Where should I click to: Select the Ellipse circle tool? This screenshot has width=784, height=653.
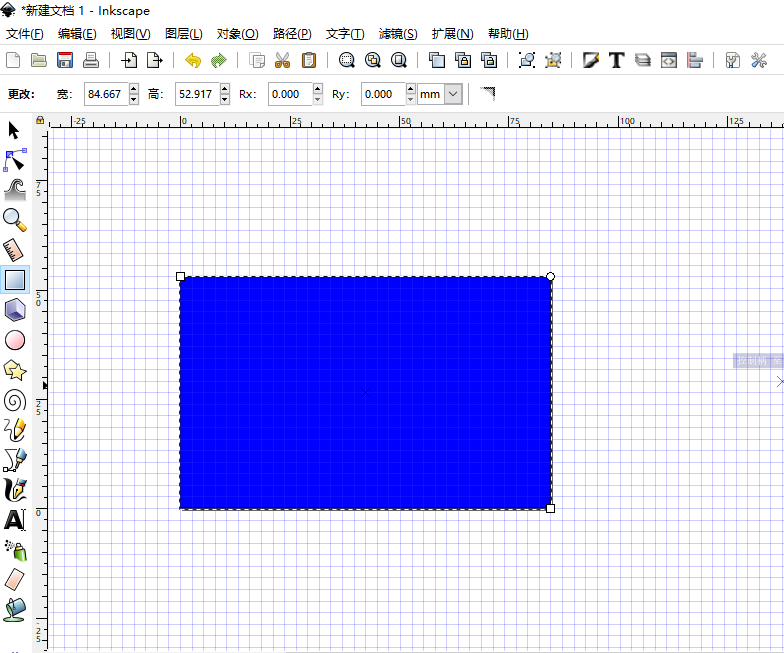click(x=15, y=340)
